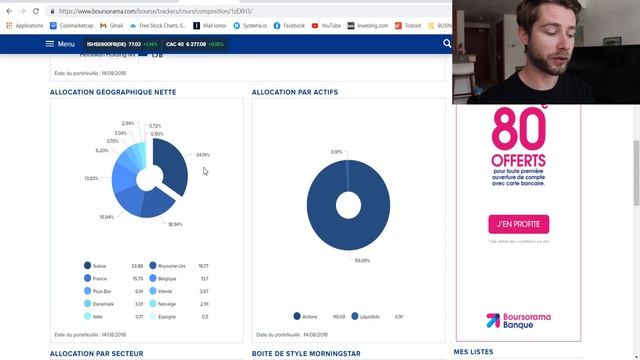Open the Gmail bookmark

(111, 25)
